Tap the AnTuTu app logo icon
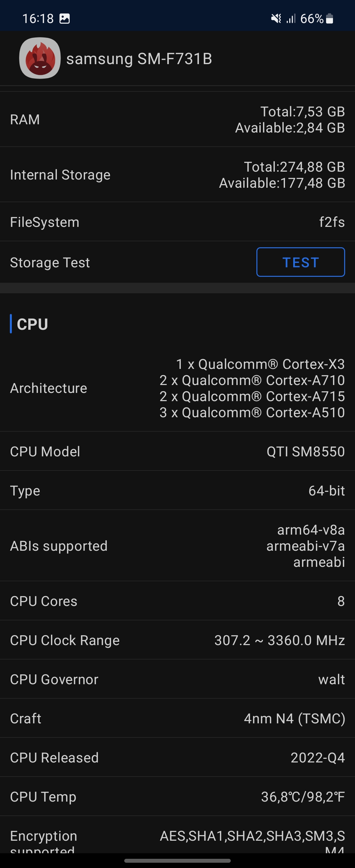355x868 pixels. (x=40, y=58)
